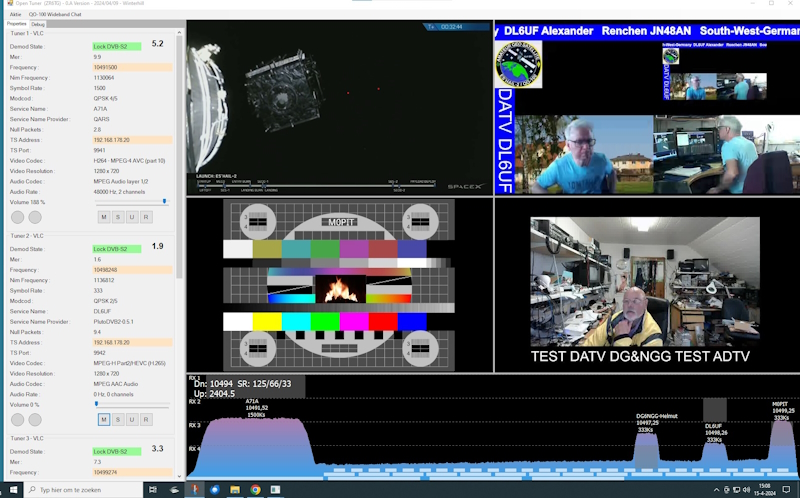Click Tuner 1 R button
This screenshot has height=498, width=800.
146,217
